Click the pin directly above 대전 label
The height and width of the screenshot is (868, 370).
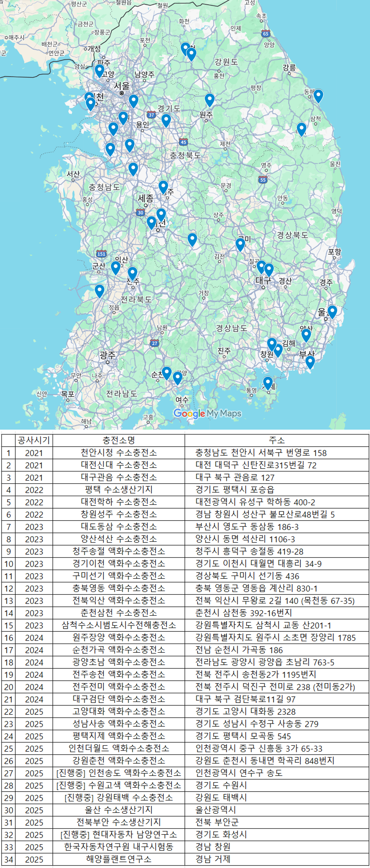tap(161, 215)
